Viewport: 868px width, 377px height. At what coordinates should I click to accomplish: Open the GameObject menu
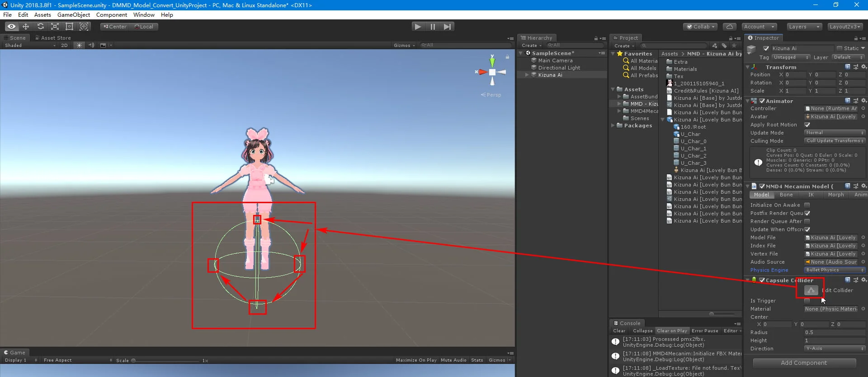pyautogui.click(x=74, y=15)
